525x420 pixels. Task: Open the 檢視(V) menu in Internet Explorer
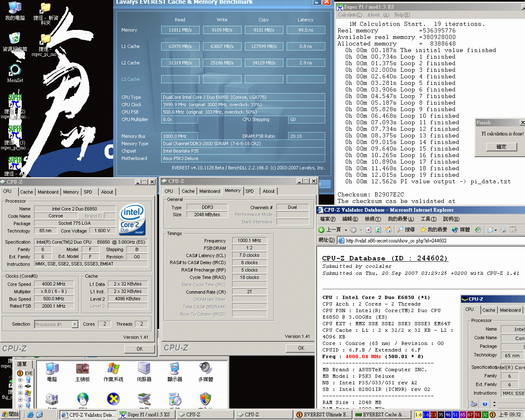pyautogui.click(x=373, y=219)
